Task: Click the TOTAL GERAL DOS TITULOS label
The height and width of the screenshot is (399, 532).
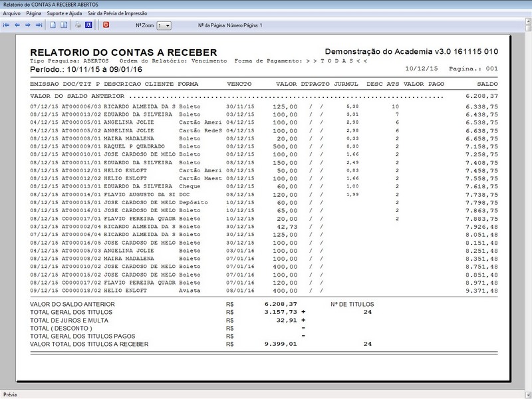Action: tap(71, 312)
